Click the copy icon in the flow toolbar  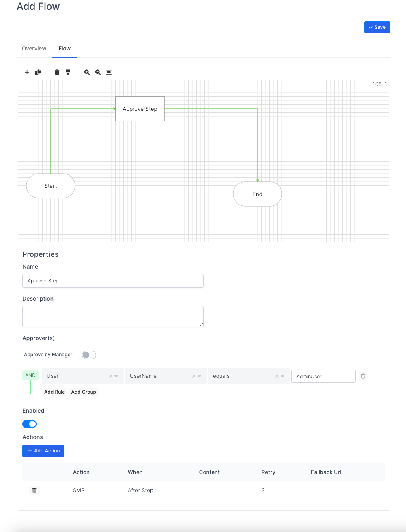point(38,72)
